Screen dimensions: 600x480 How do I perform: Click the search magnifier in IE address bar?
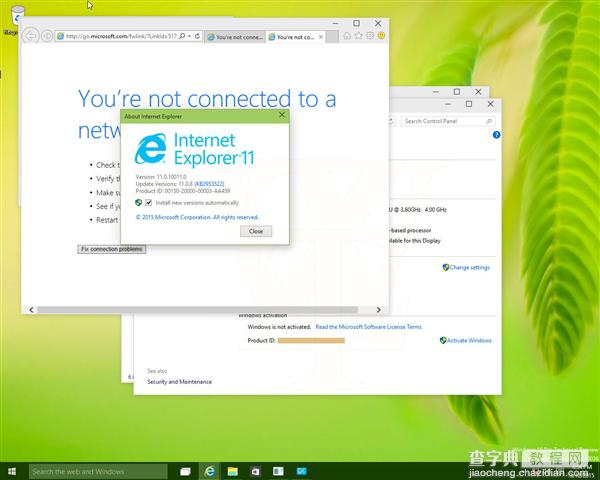[183, 36]
